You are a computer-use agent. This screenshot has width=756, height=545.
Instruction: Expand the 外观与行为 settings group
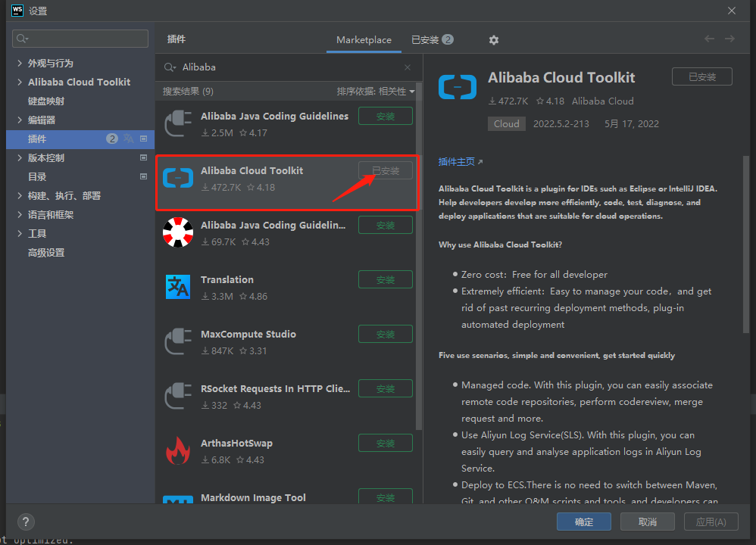(20, 63)
